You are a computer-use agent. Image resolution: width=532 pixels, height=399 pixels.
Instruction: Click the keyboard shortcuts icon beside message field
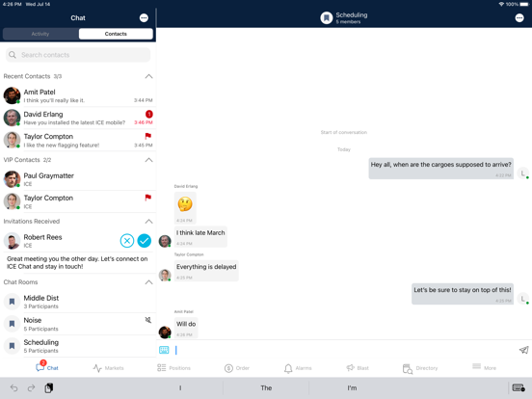coord(164,350)
